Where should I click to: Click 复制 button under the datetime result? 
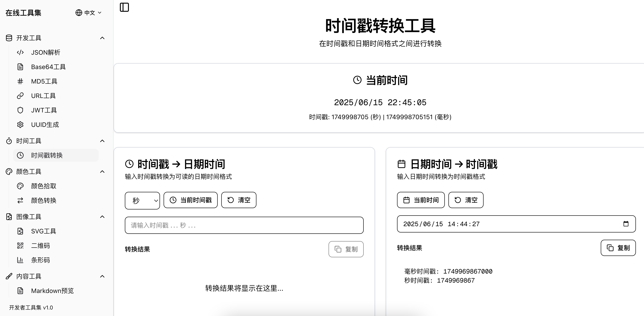(x=618, y=248)
